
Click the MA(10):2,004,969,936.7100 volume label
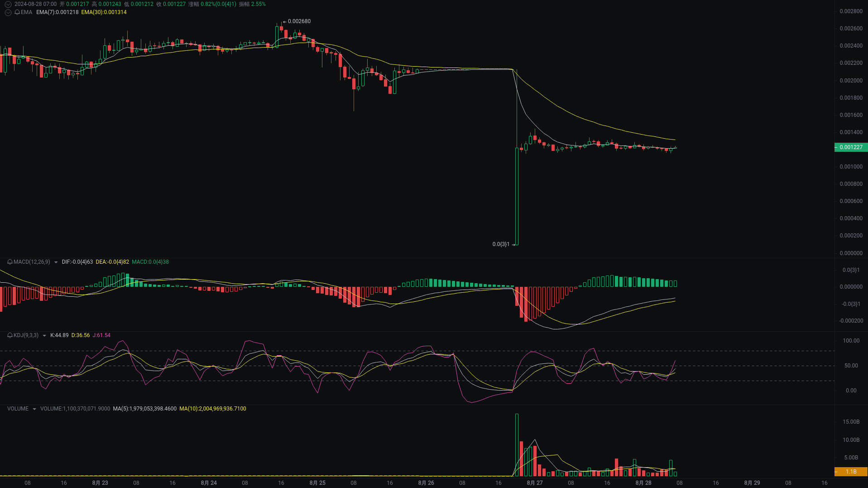point(213,409)
